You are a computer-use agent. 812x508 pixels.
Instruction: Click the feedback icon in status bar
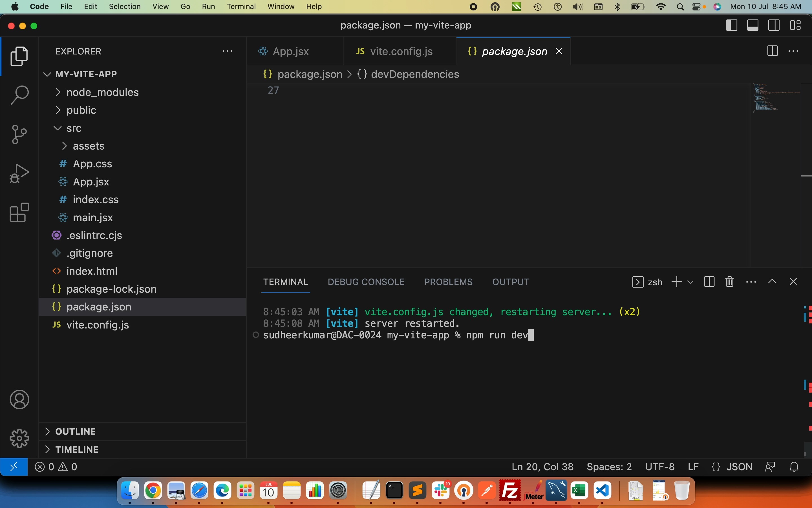pyautogui.click(x=770, y=467)
